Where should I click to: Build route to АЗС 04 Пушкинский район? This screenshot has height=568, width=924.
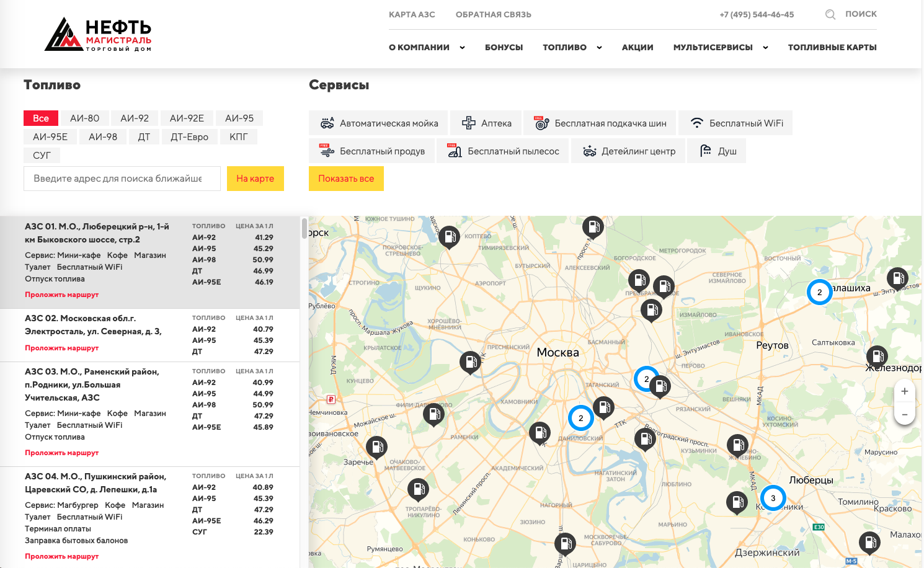(61, 556)
